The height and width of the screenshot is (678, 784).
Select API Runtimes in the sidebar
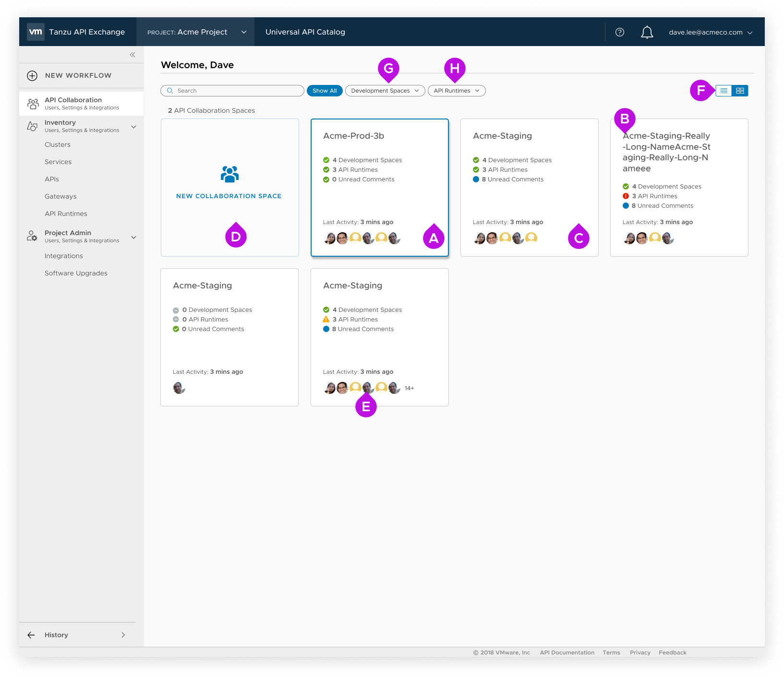[x=66, y=214]
